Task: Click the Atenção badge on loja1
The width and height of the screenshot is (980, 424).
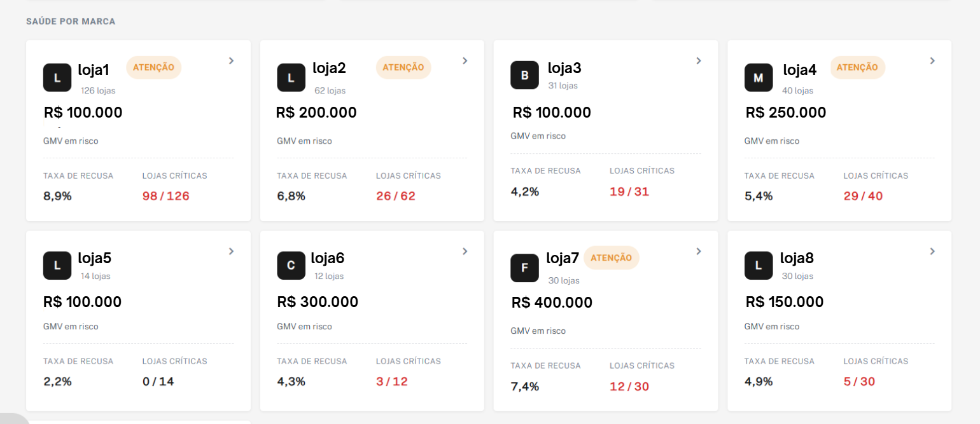Action: click(153, 67)
